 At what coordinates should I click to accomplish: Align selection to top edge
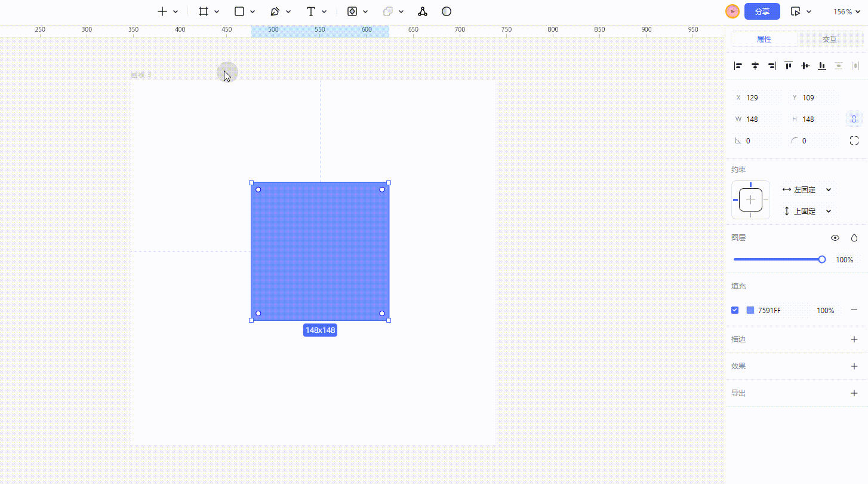[x=789, y=66]
